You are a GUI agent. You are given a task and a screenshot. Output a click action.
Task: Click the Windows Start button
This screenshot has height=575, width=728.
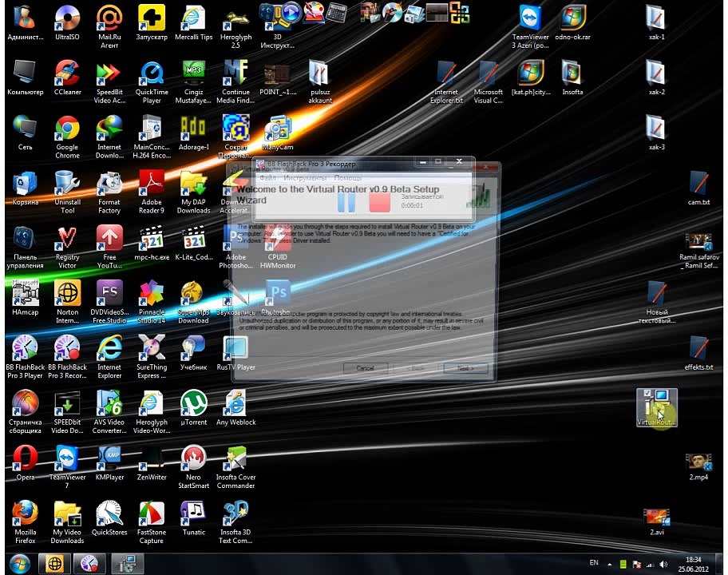(x=20, y=564)
